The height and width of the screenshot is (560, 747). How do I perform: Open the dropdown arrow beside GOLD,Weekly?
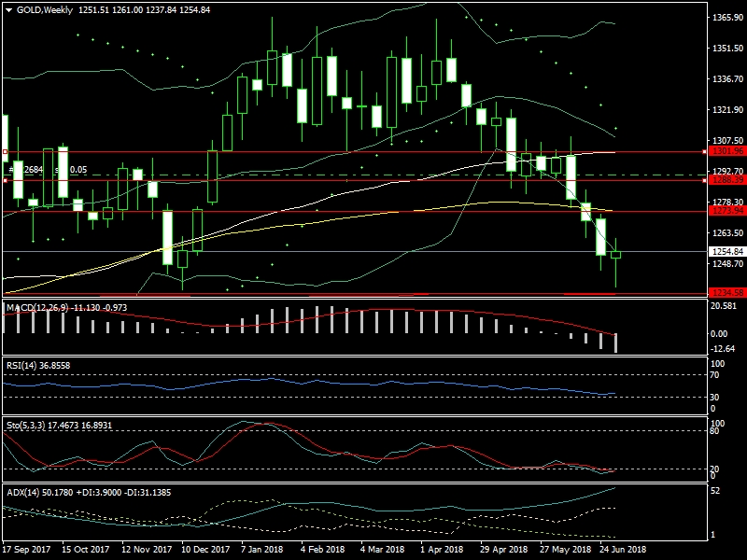(9, 8)
